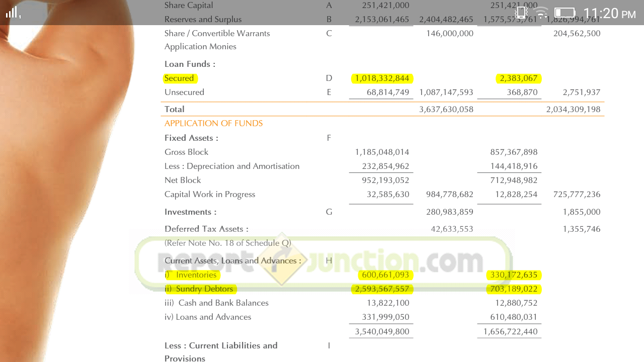Select capital work value 32,585,630
The image size is (644, 362).
click(x=388, y=195)
